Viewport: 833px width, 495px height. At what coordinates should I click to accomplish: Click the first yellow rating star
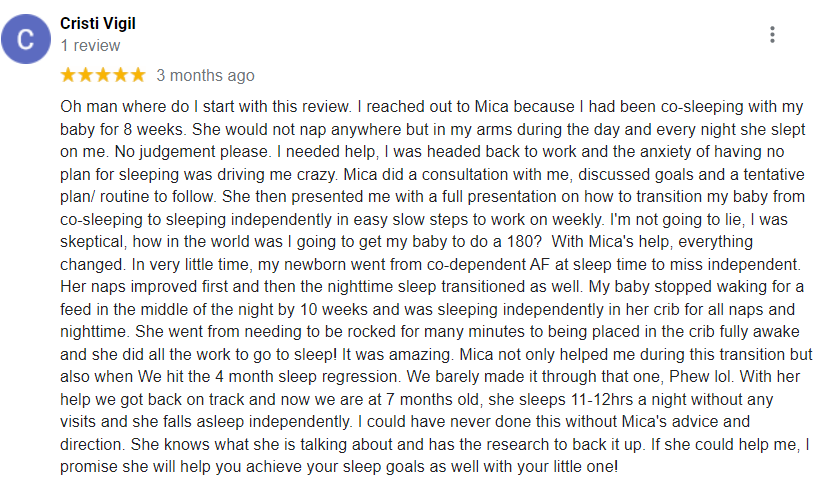point(68,75)
